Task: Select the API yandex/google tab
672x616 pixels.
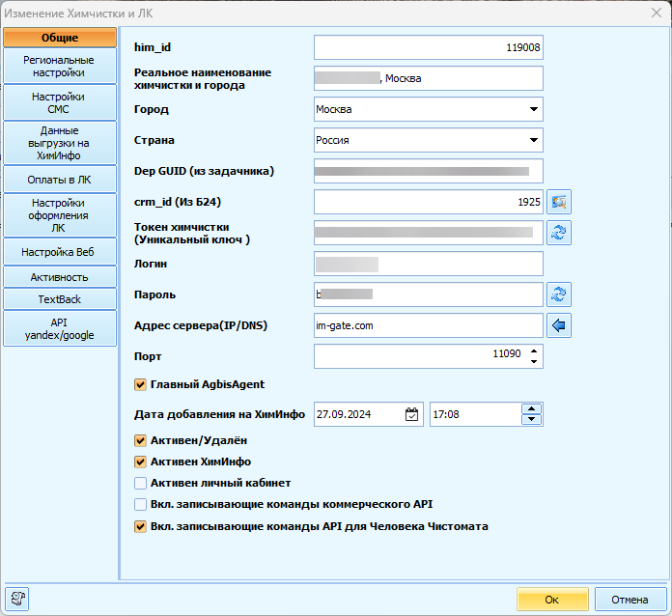Action: pyautogui.click(x=59, y=328)
